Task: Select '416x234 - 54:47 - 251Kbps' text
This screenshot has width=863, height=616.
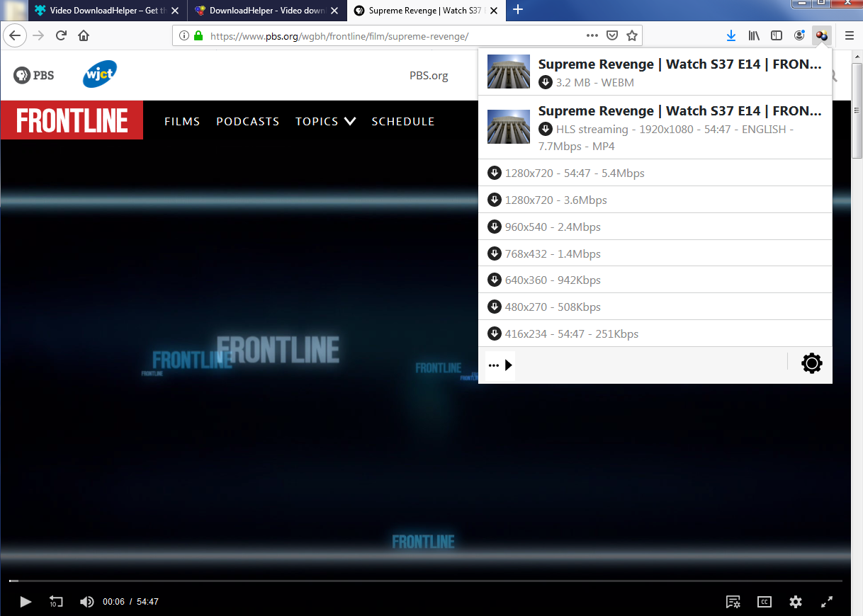Action: coord(572,333)
